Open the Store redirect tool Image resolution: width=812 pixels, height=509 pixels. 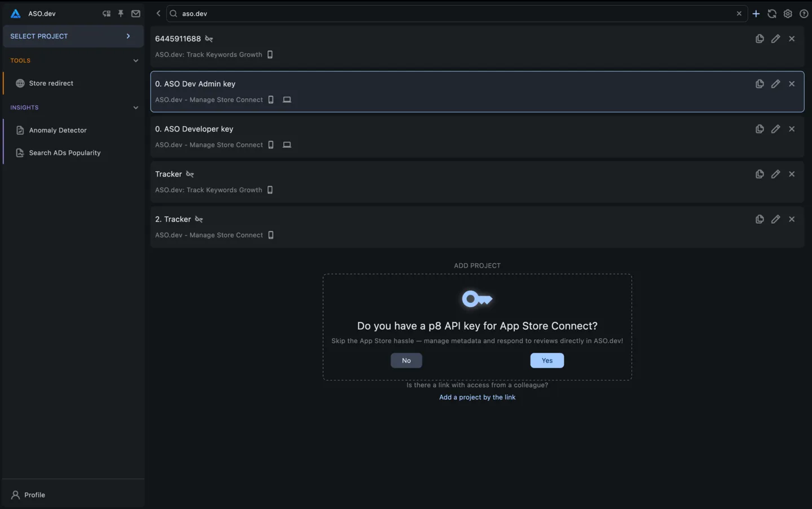tap(51, 83)
